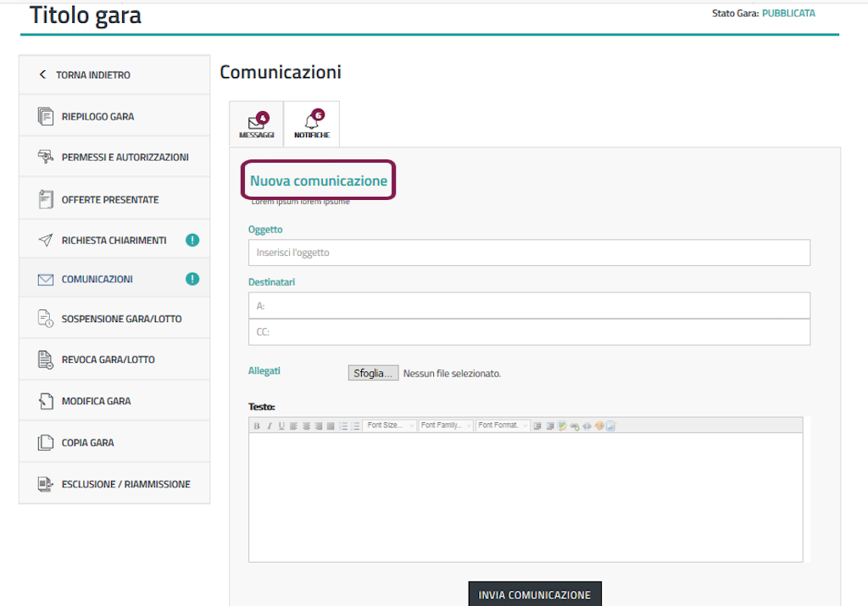The height and width of the screenshot is (606, 868).
Task: Toggle italic text in the editor toolbar
Action: click(x=270, y=425)
